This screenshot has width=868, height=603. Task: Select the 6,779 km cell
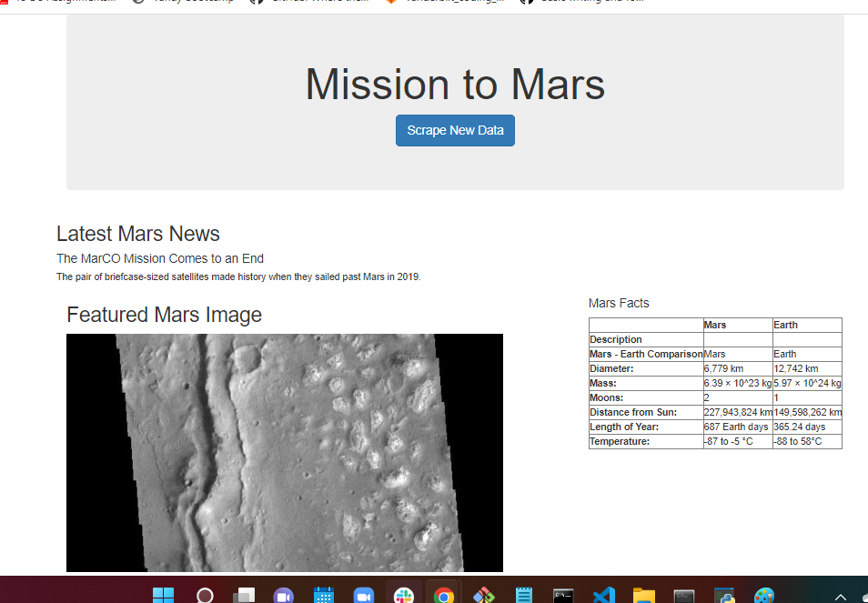(738, 368)
